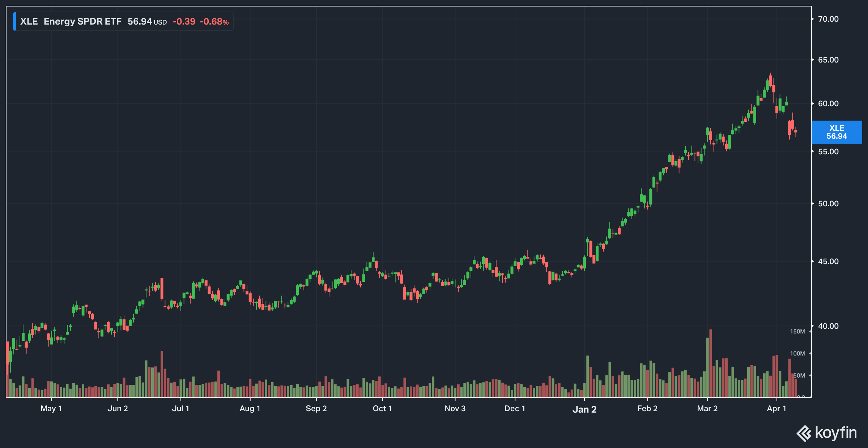Click the koyfin logo icon

coord(804,434)
